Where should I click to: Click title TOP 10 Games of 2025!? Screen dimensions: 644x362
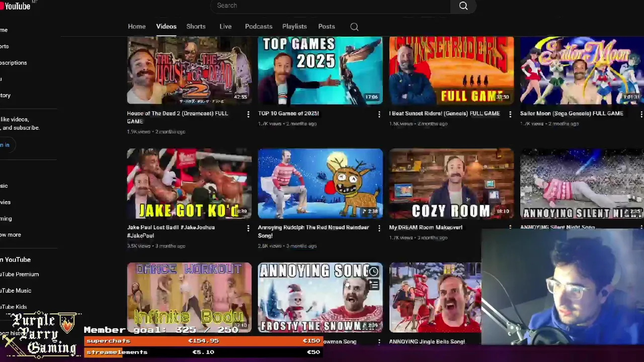click(x=288, y=114)
